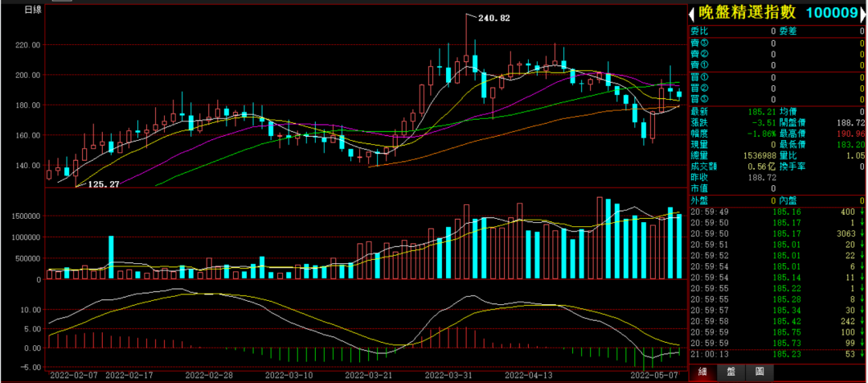Select the 160.00 price axis label
Viewport: 868px width, 383px height.
click(x=27, y=135)
